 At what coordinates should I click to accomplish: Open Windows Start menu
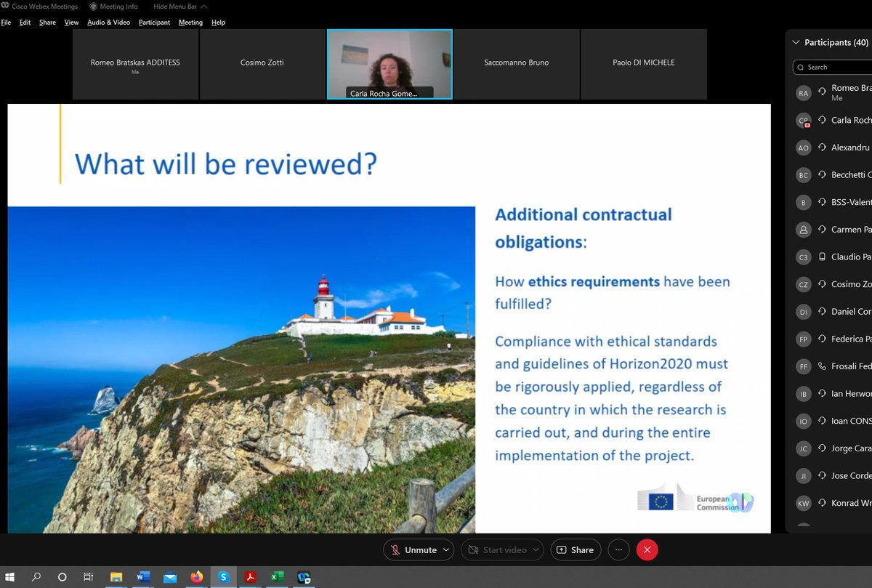(10, 578)
